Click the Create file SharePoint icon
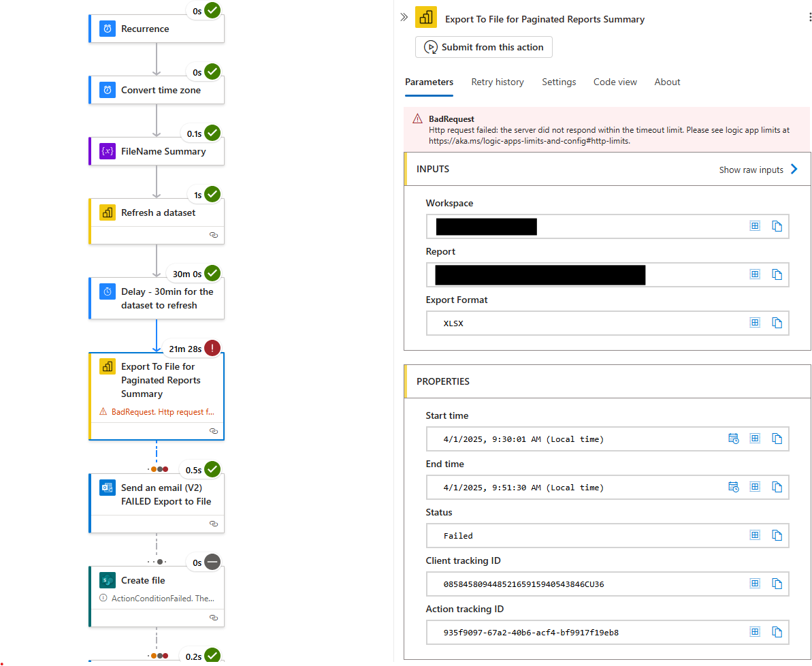 point(107,580)
